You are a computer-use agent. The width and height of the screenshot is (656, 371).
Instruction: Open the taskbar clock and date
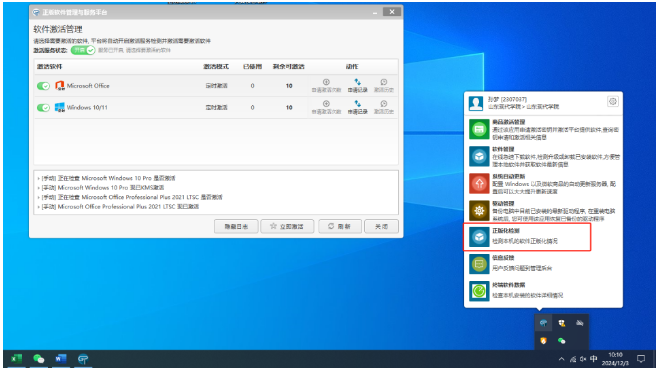pyautogui.click(x=615, y=359)
